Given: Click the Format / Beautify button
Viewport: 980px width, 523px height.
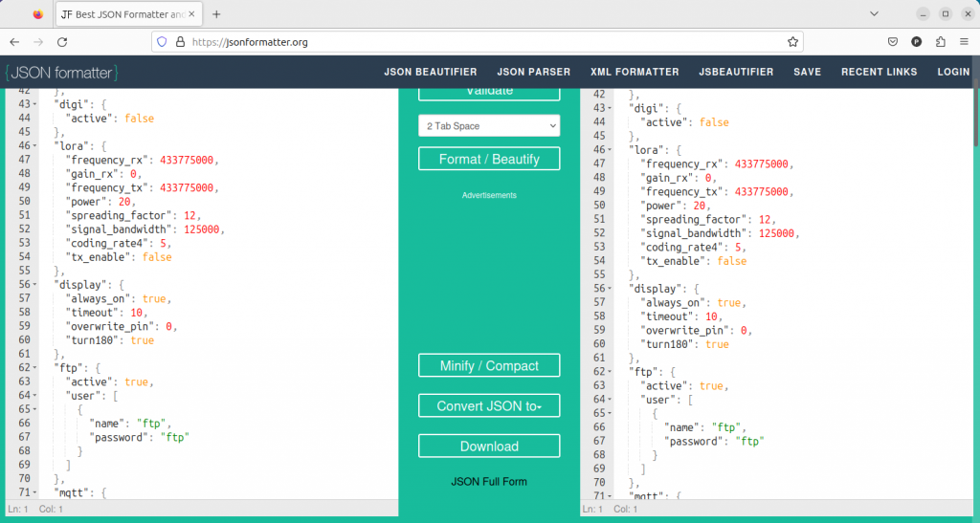Looking at the screenshot, I should 489,159.
